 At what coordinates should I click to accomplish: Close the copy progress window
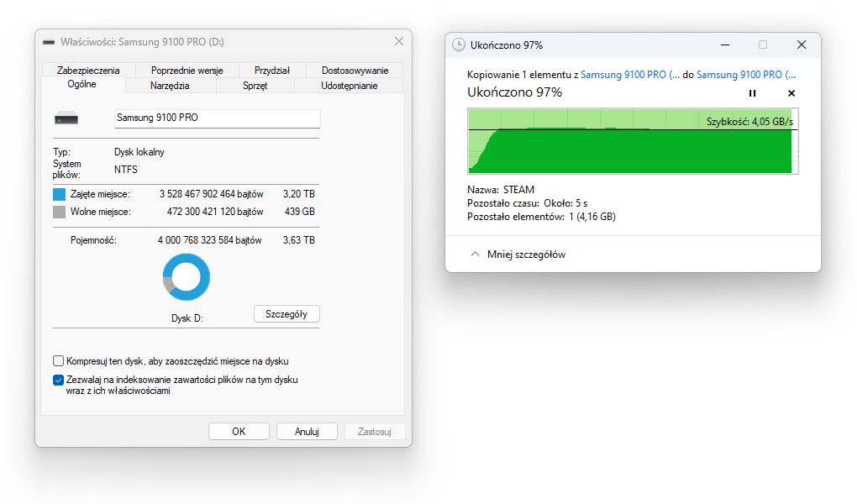pos(802,45)
